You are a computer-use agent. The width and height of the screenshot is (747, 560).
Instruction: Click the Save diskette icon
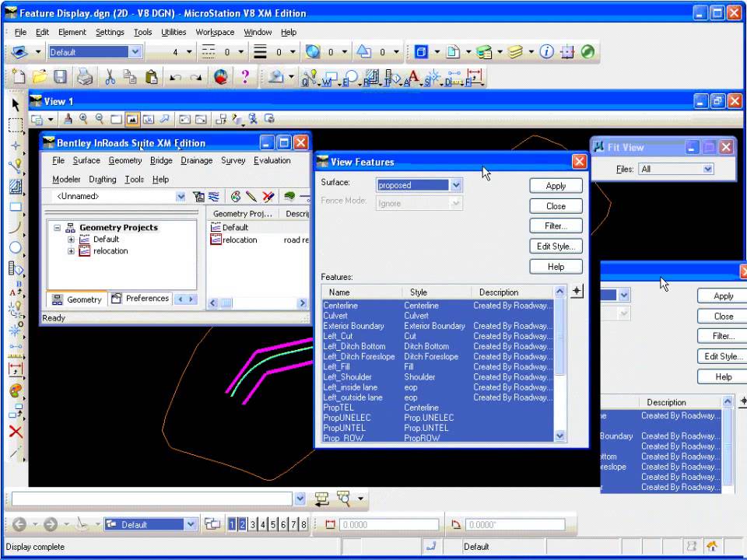[x=60, y=77]
